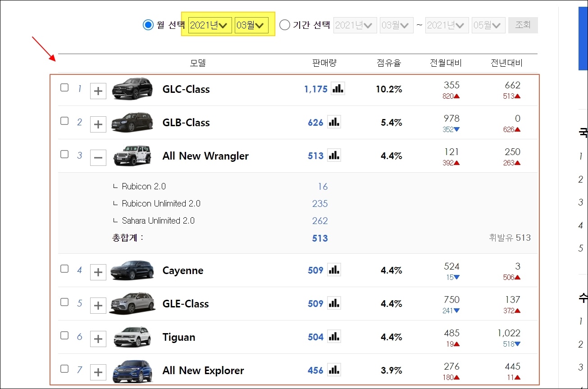588x389 pixels.
Task: Click GLE-Class car thumbnail
Action: [x=132, y=303]
